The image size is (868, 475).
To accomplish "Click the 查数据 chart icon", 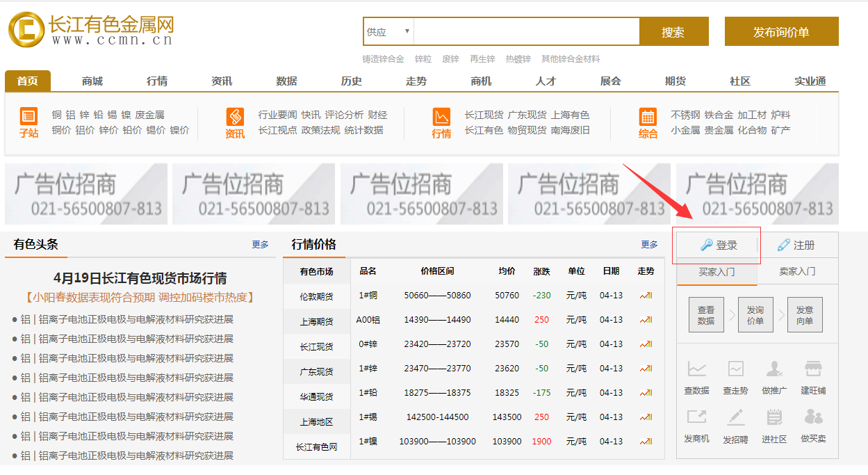I will pos(696,369).
